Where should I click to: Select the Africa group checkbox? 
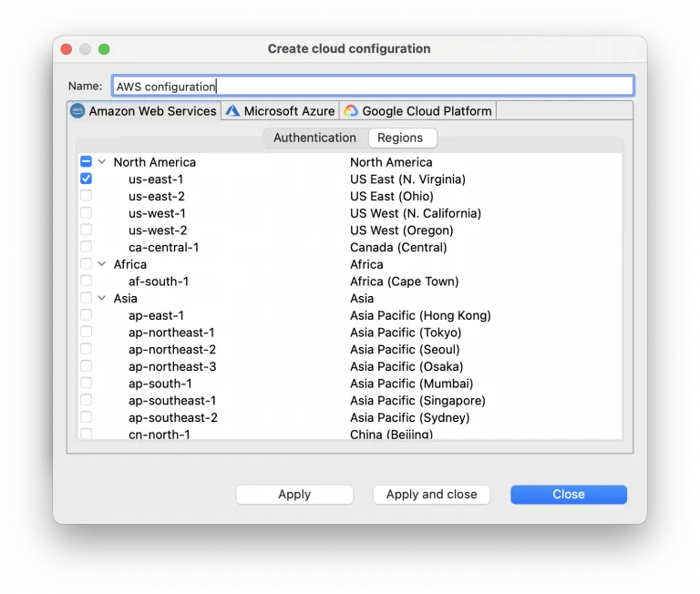click(87, 263)
